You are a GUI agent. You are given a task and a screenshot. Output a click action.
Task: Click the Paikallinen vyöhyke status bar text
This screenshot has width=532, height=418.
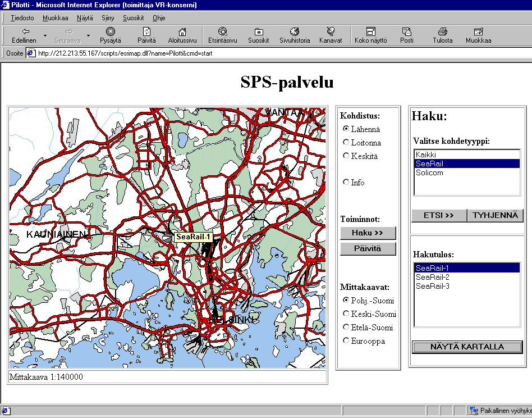pos(506,411)
